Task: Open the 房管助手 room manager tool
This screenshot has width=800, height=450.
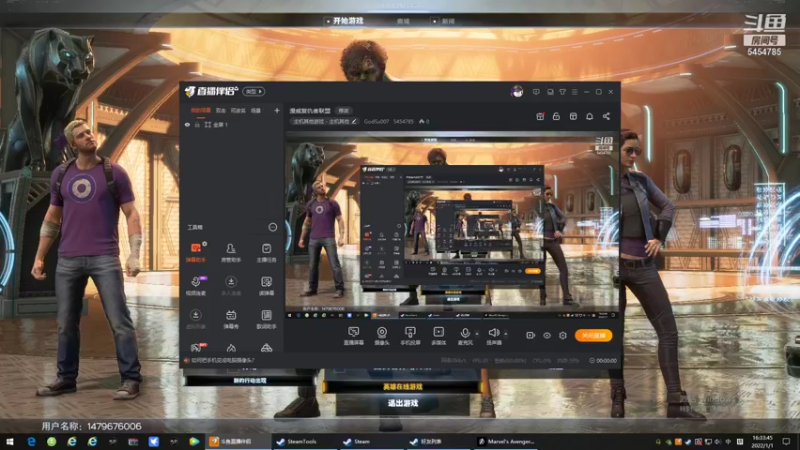Action: 231,253
